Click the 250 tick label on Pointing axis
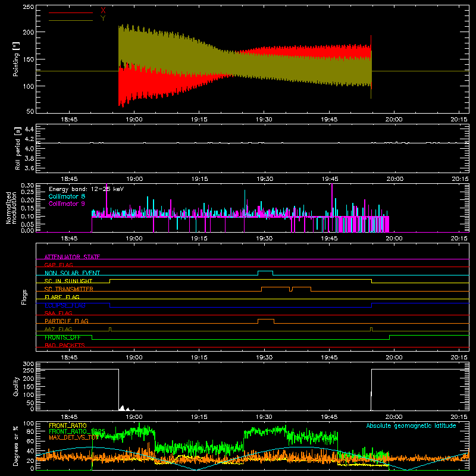This screenshot has width=476, height=476. click(x=29, y=7)
